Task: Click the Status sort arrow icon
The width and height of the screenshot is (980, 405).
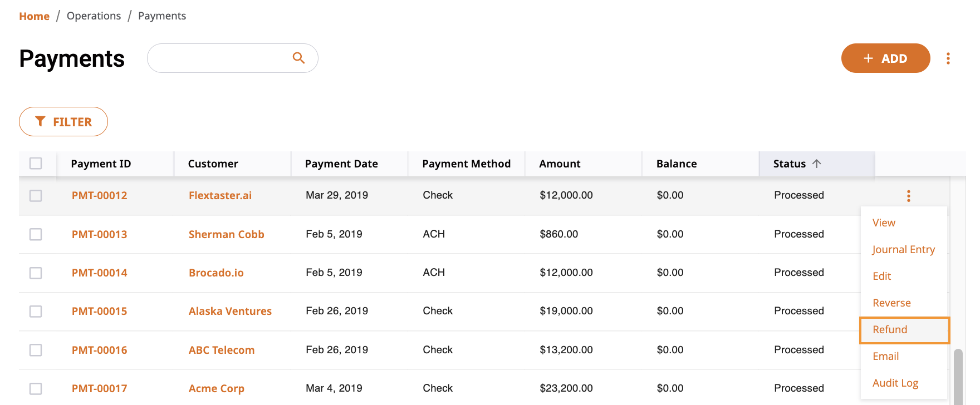Action: (x=816, y=164)
